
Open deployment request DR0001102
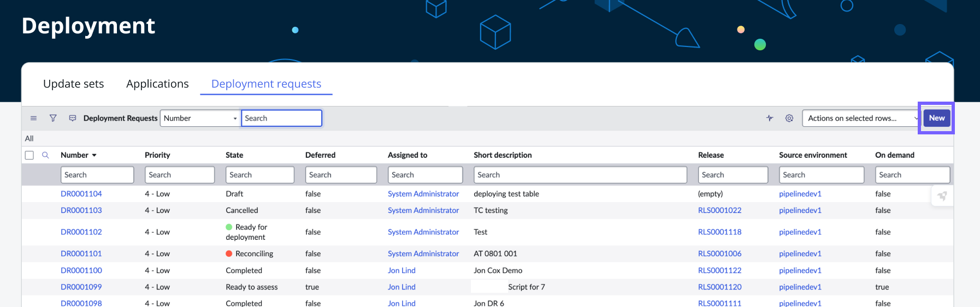pos(81,232)
